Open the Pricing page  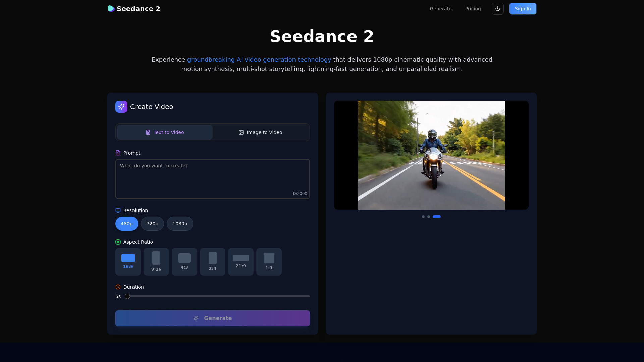click(x=473, y=9)
